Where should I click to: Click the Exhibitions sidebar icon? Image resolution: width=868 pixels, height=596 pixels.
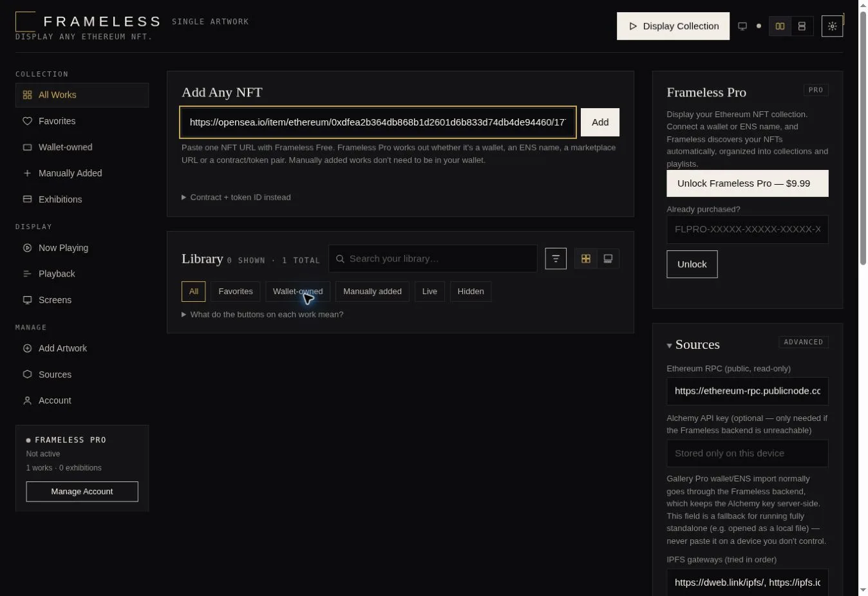pos(27,200)
